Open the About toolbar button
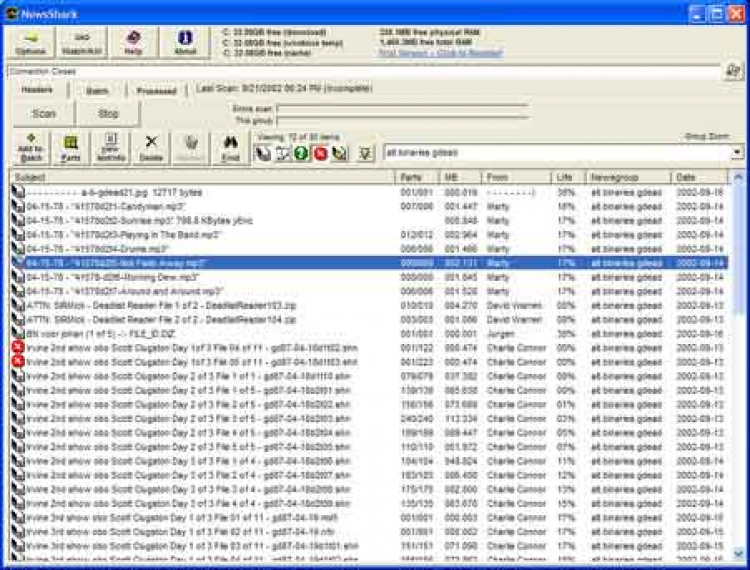Viewport: 750px width, 570px height. (185, 43)
